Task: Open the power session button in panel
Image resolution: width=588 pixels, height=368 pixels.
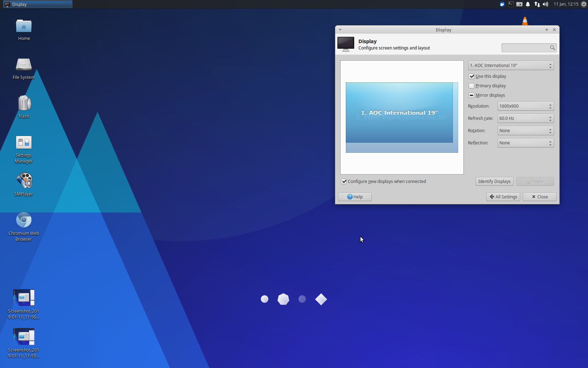Action: 583,4
